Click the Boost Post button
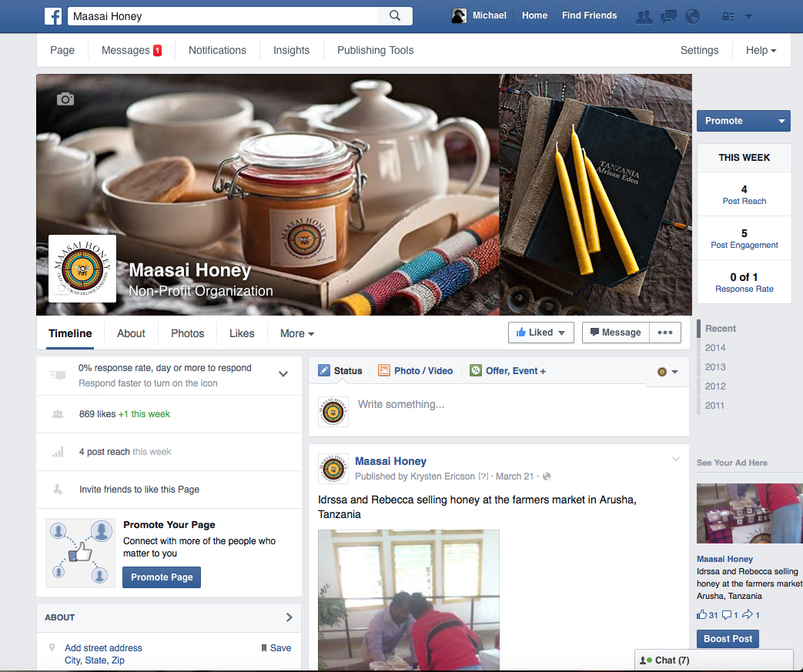 tap(728, 639)
